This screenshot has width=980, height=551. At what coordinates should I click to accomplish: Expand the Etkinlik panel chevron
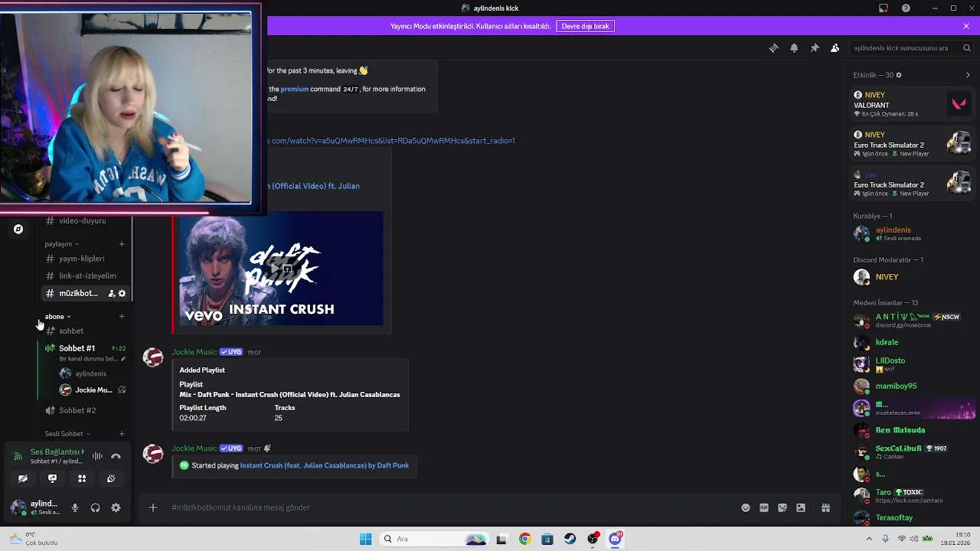[968, 75]
